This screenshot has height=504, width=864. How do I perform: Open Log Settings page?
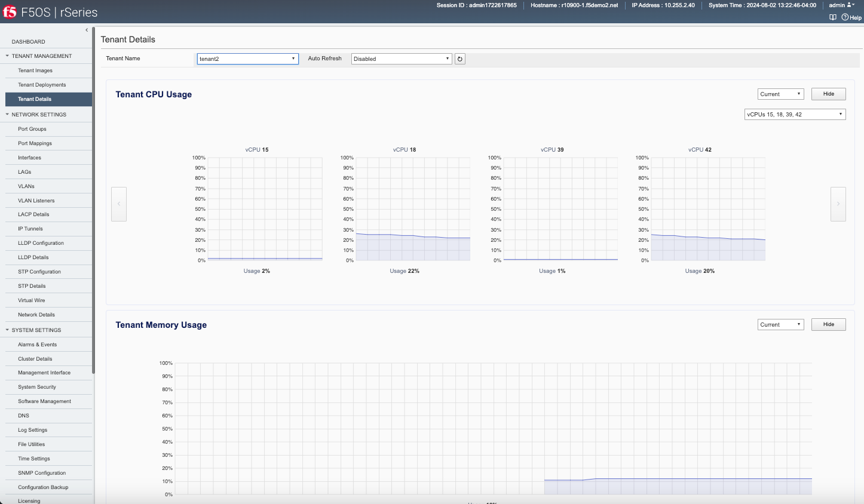click(48, 430)
